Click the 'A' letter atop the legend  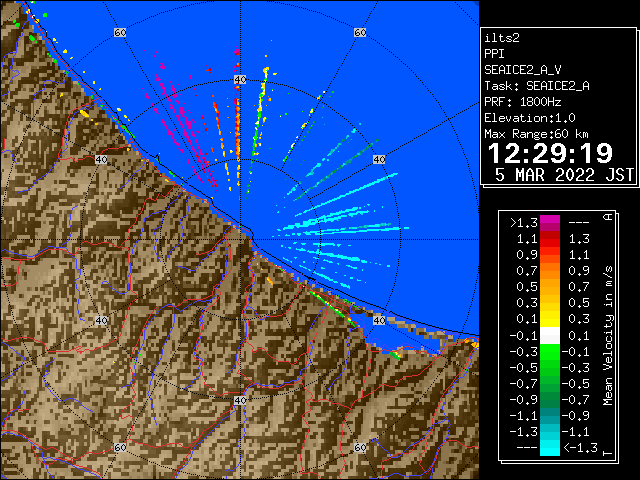click(608, 217)
